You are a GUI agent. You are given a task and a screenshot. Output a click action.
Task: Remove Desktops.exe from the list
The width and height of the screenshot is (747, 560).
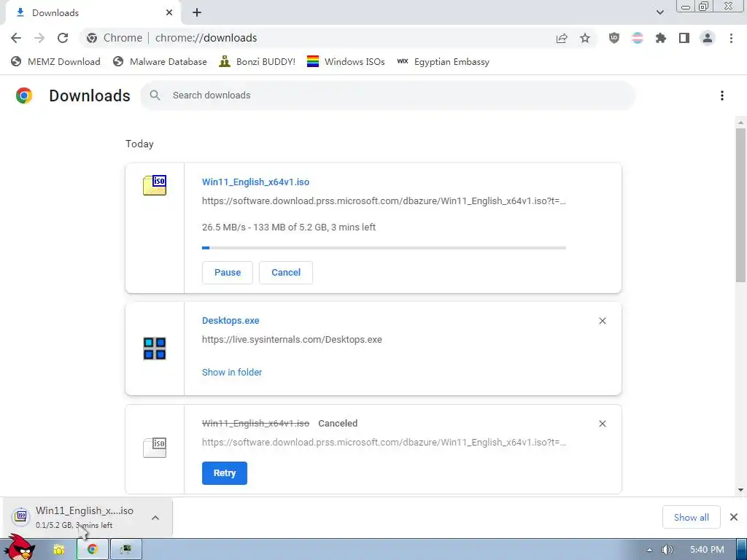(x=602, y=321)
